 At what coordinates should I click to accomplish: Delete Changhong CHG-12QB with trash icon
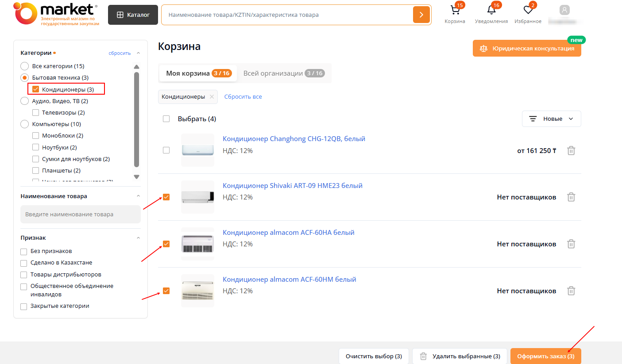click(x=572, y=150)
